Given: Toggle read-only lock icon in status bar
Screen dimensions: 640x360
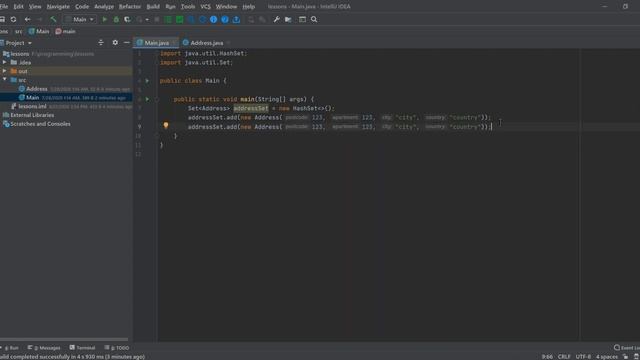Looking at the screenshot, I should pyautogui.click(x=625, y=357).
